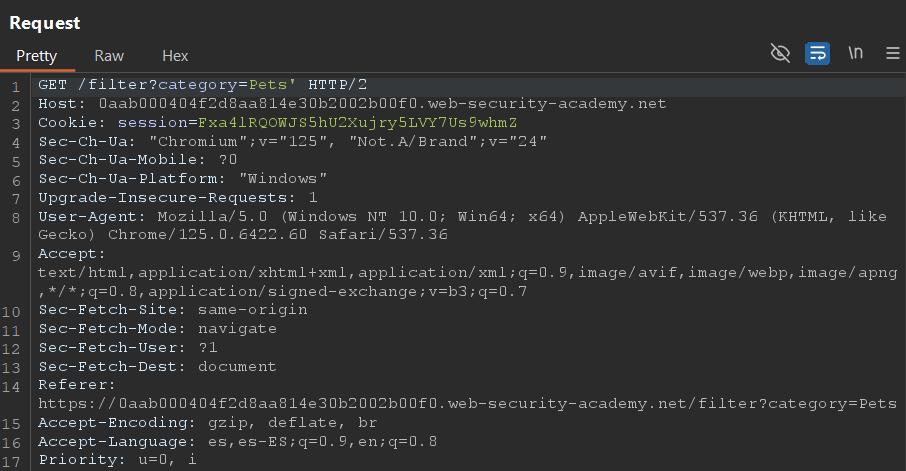This screenshot has height=471, width=906.
Task: Click the Sec-Fetch-Mode navigate value
Action: pyautogui.click(x=237, y=329)
